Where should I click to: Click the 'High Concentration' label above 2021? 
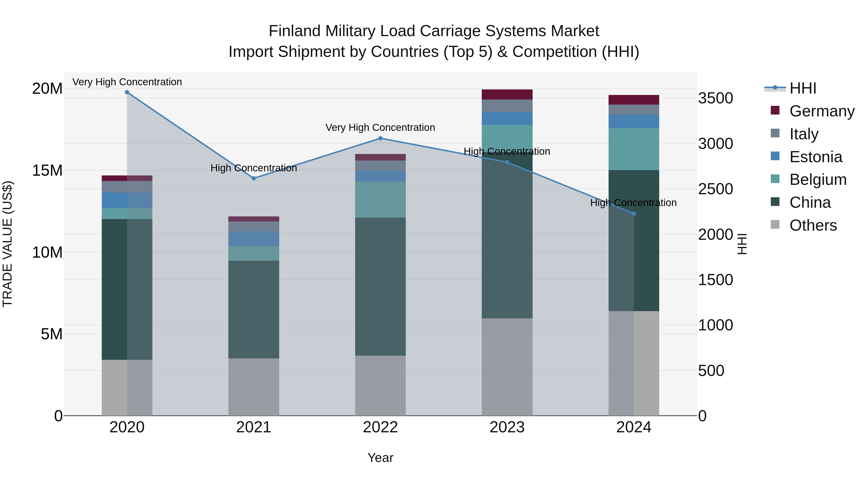[x=254, y=168]
